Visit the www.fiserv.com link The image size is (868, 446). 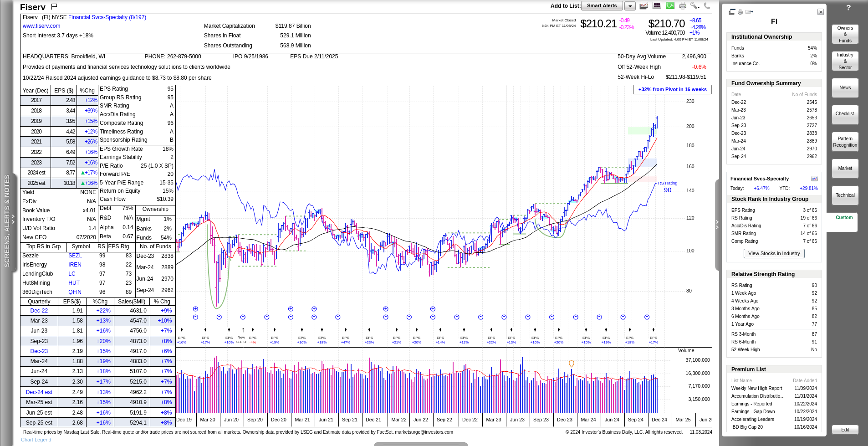coord(41,26)
